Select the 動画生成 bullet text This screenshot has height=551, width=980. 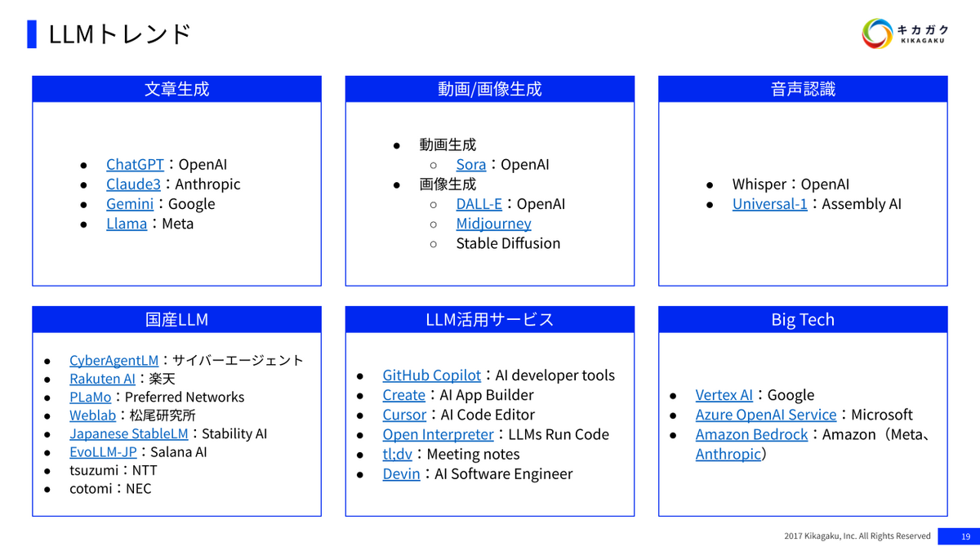(x=448, y=144)
